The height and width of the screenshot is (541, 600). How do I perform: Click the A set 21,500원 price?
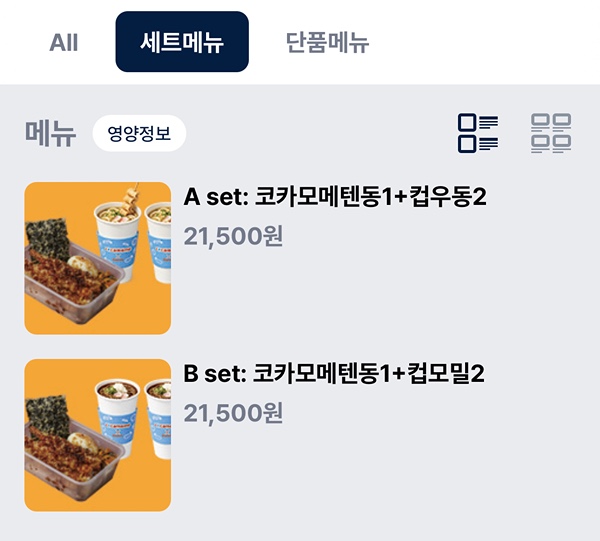(x=234, y=236)
